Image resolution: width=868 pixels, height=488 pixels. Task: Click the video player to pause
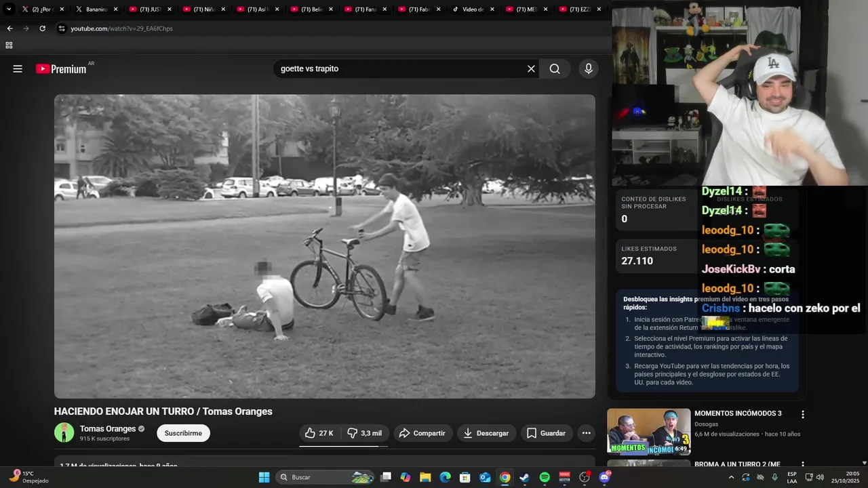coord(325,246)
